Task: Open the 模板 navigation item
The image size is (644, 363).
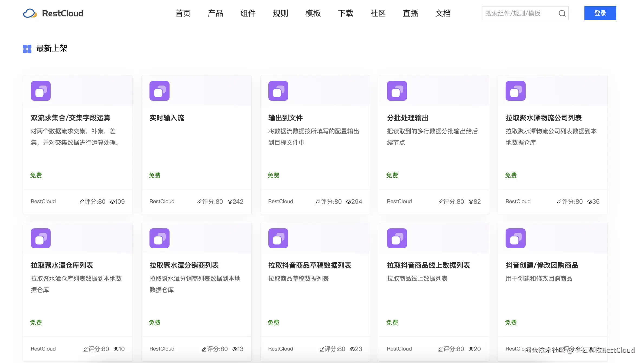Action: click(313, 13)
